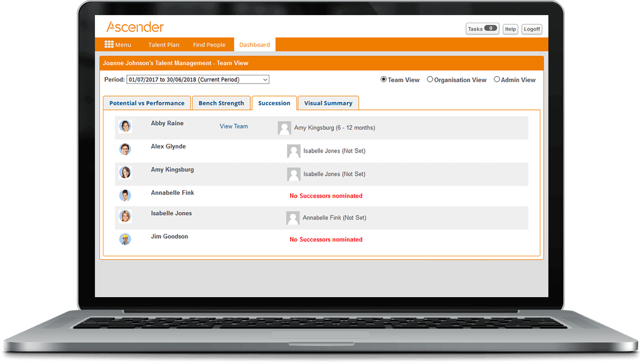
Task: Switch to the Bench Strength tab
Action: (x=221, y=103)
